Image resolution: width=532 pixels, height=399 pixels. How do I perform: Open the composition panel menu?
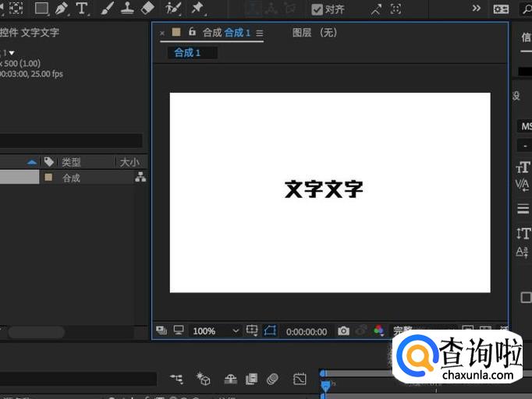[x=260, y=34]
